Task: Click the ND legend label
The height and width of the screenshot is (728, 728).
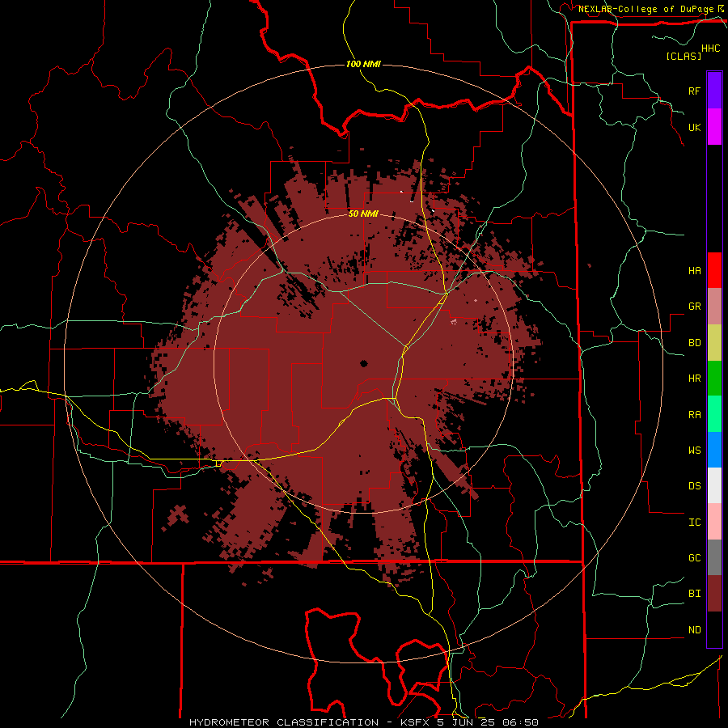Action: click(694, 629)
